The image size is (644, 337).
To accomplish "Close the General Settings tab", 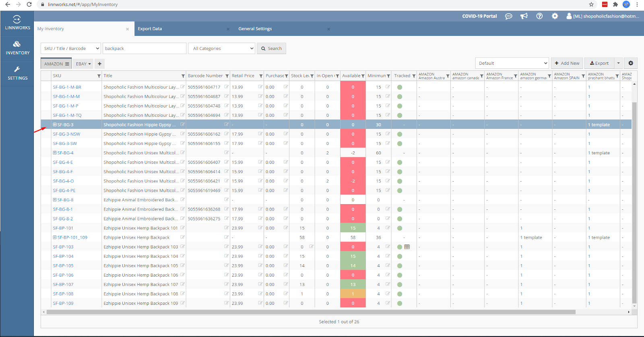I will 329,29.
